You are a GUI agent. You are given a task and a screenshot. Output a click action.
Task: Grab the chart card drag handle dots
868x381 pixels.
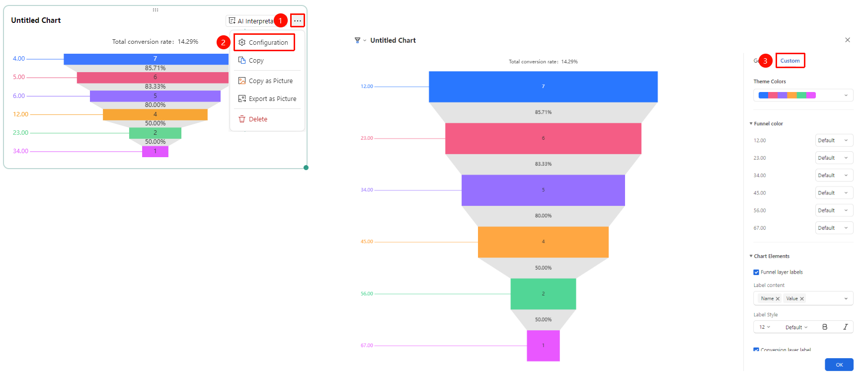(x=156, y=10)
